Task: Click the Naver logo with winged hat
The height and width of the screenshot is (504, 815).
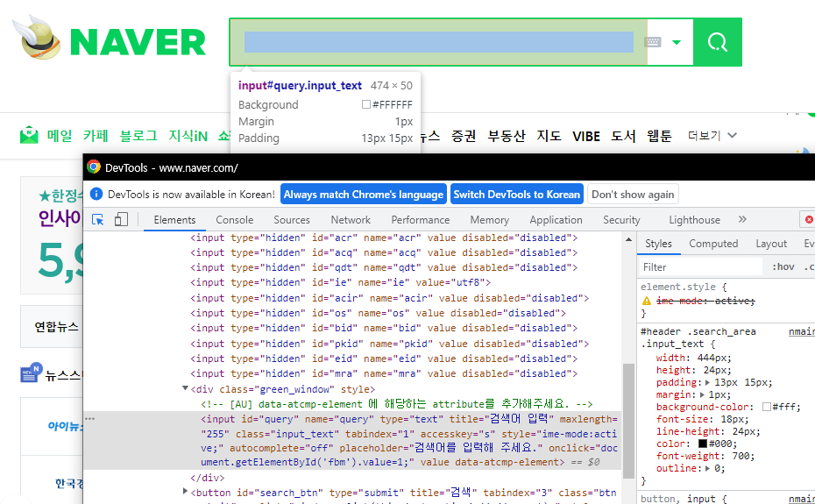Action: pos(110,38)
